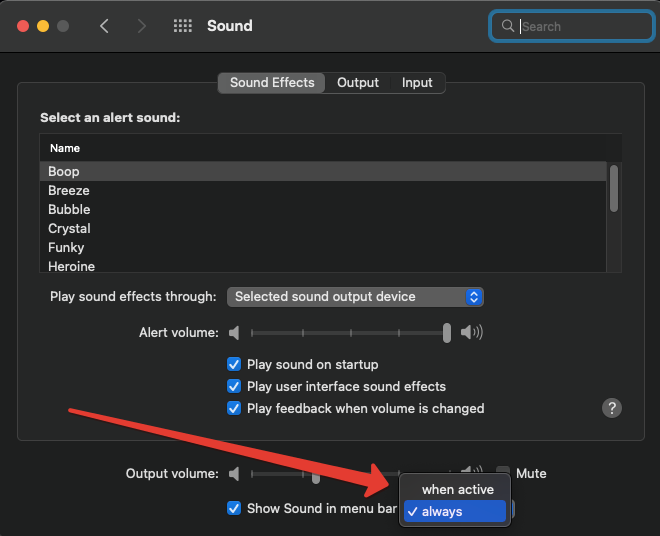The image size is (660, 536).
Task: Toggle Show Sound in menu bar checkbox
Action: tap(234, 508)
